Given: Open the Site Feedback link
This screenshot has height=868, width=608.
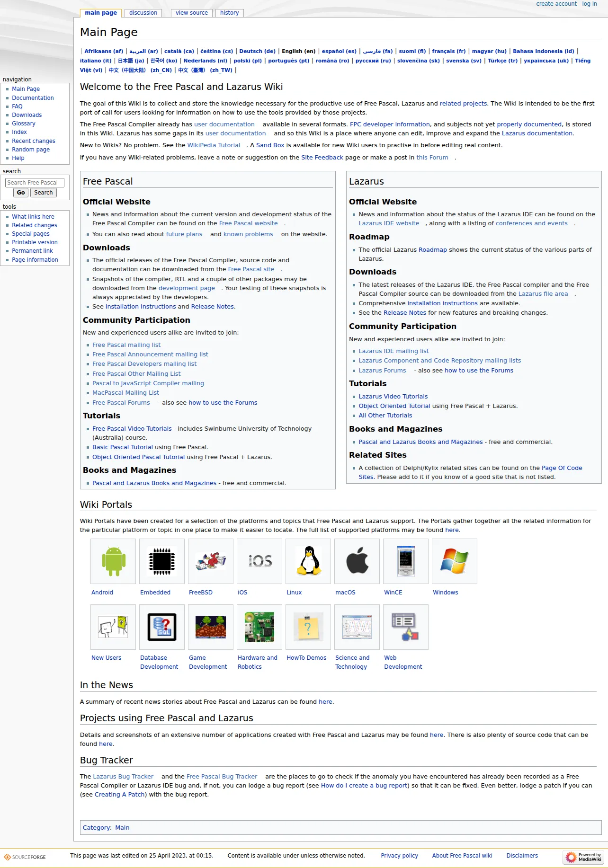Looking at the screenshot, I should pyautogui.click(x=322, y=158).
